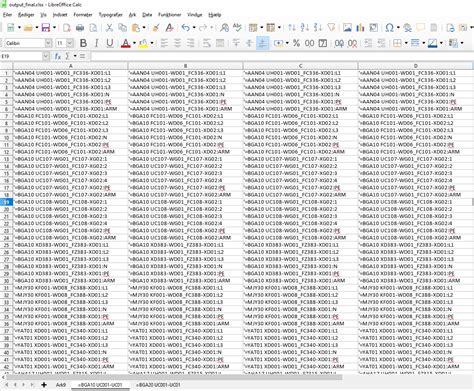474x391 pixels.
Task: Click the Copy icon
Action: 122,28
